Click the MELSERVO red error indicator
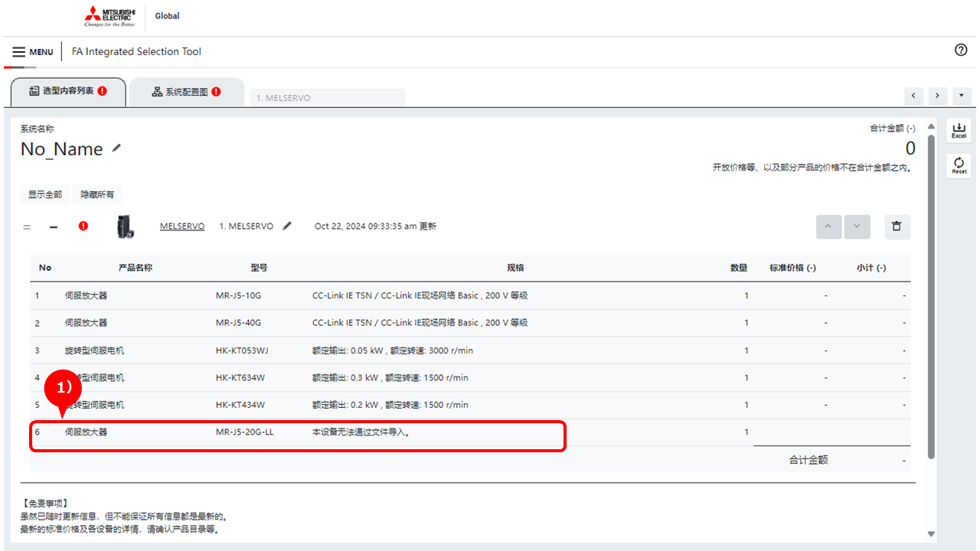Viewport: 980px width, 551px height. click(83, 227)
